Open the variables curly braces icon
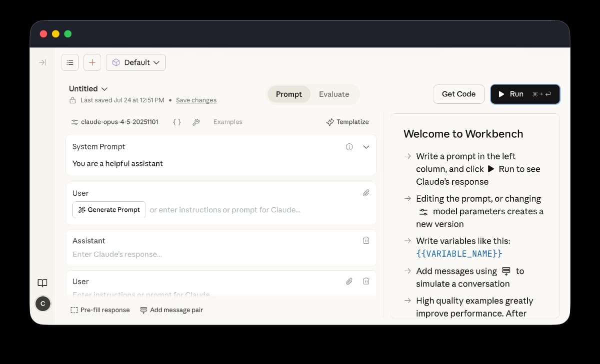This screenshot has height=364, width=600. click(177, 122)
